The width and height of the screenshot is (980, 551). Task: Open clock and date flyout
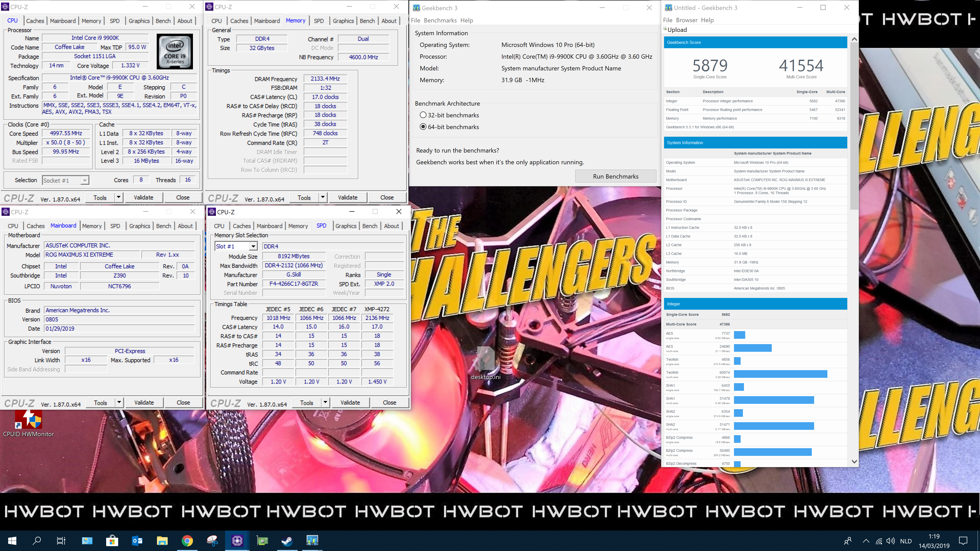pos(934,541)
